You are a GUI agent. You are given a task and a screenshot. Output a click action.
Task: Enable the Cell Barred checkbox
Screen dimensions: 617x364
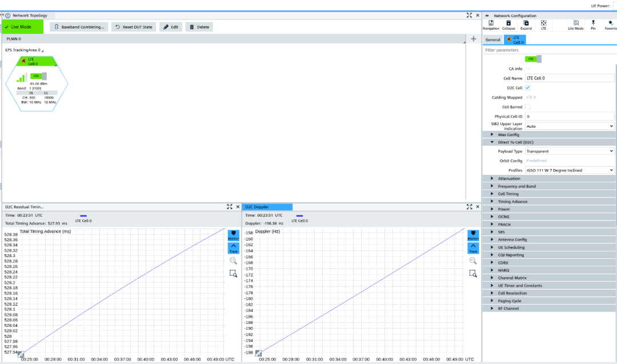[528, 107]
